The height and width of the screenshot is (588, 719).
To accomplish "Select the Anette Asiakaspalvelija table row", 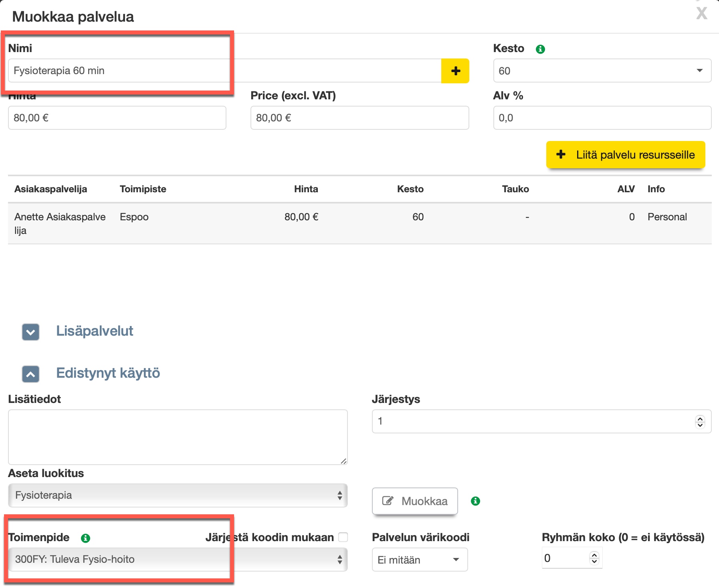I will (359, 223).
